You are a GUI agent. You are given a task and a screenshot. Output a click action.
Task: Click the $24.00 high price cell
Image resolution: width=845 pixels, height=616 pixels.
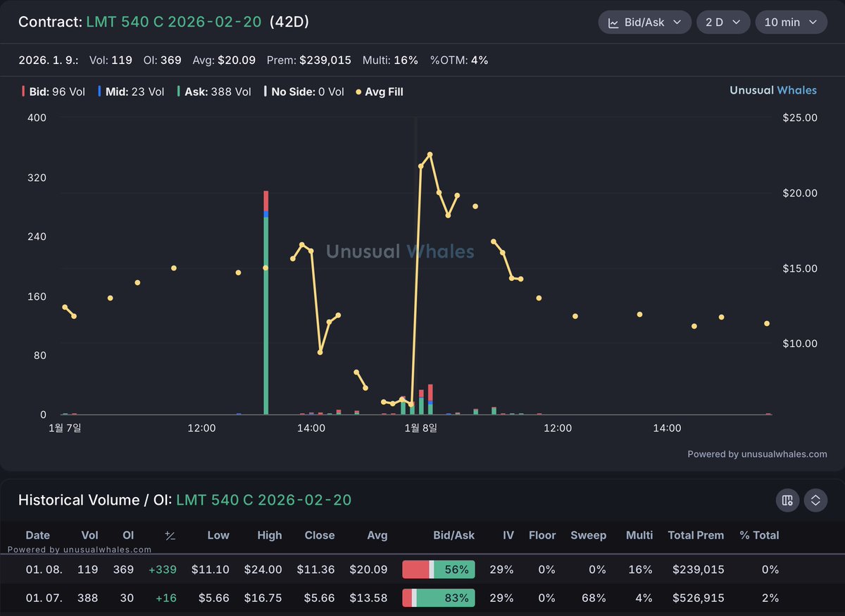[263, 570]
